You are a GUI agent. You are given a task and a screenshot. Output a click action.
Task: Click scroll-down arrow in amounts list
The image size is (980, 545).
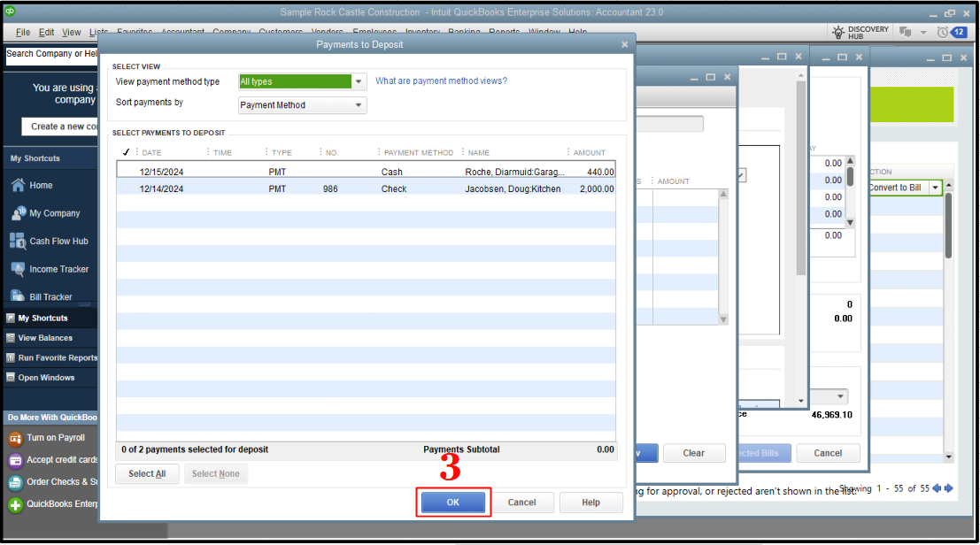[850, 223]
